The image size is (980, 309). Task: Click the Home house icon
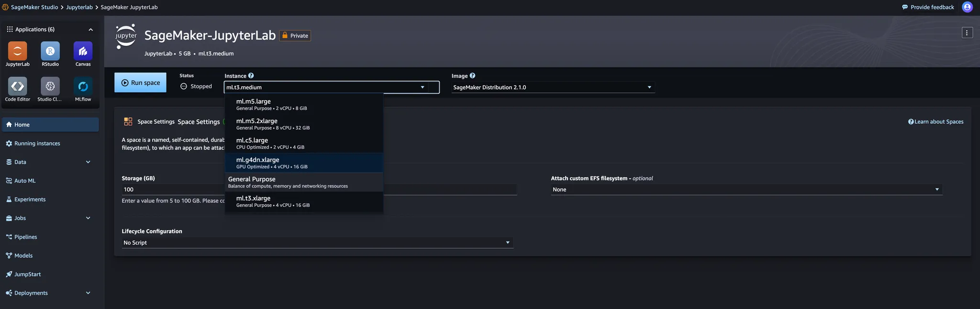pyautogui.click(x=9, y=124)
